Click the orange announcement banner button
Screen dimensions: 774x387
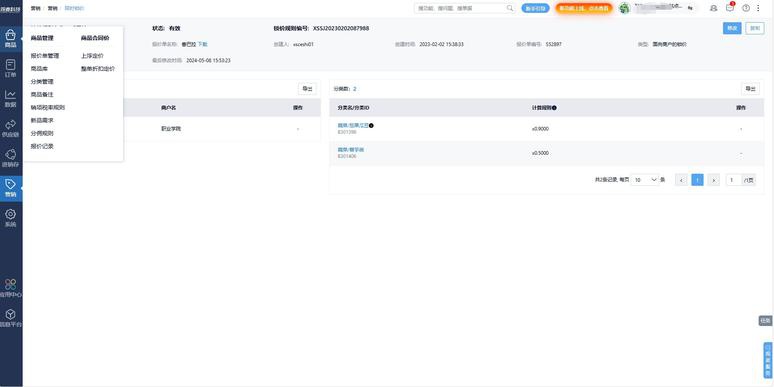coord(584,8)
